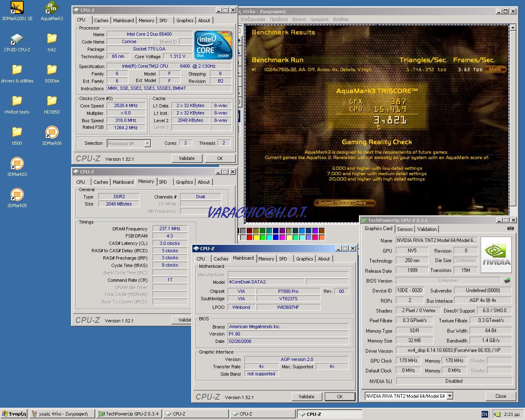Switch to Caches tab in top CPU-Z

[x=101, y=21]
